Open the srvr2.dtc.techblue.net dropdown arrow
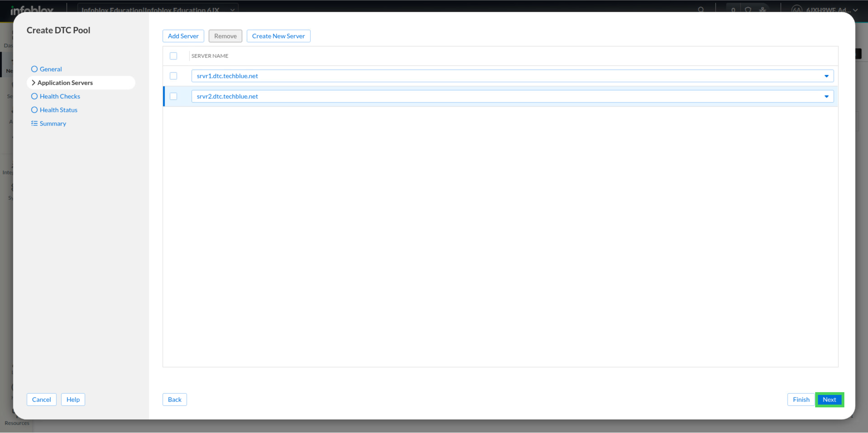 click(826, 96)
